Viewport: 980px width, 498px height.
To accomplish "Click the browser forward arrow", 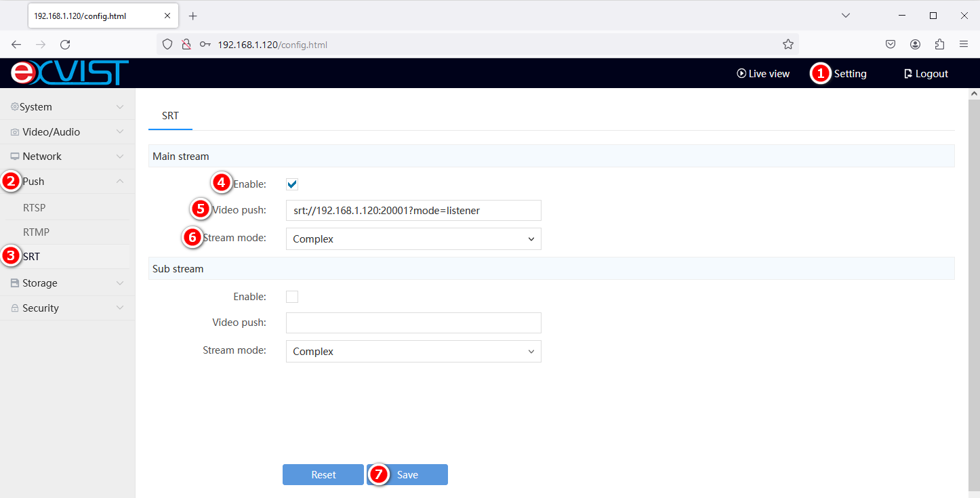I will [x=41, y=45].
